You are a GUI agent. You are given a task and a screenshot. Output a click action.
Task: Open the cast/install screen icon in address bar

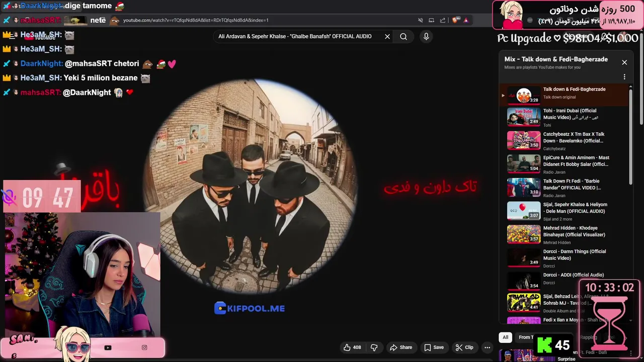click(x=431, y=20)
